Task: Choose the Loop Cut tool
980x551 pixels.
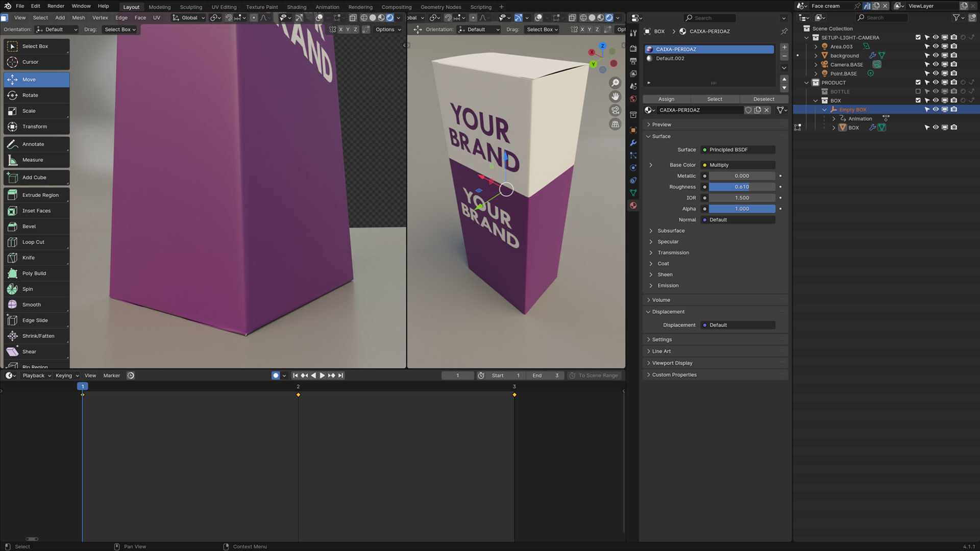Action: click(36, 242)
